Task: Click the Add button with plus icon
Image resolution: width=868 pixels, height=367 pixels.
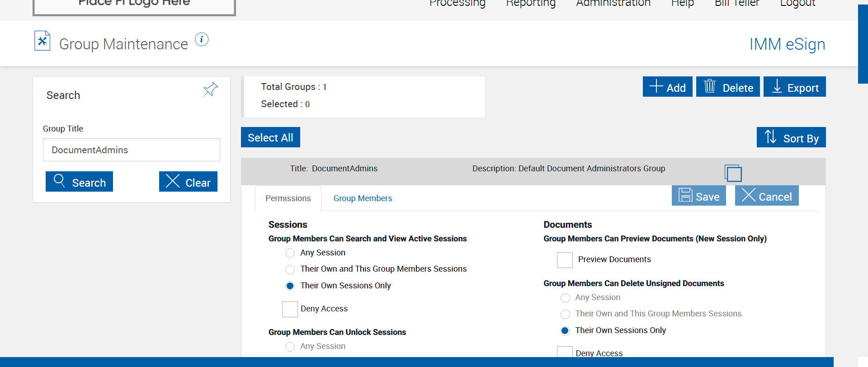Action: 667,87
